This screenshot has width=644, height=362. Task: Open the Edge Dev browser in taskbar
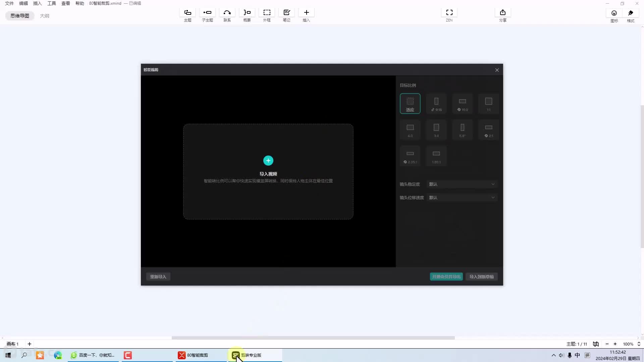click(58, 355)
